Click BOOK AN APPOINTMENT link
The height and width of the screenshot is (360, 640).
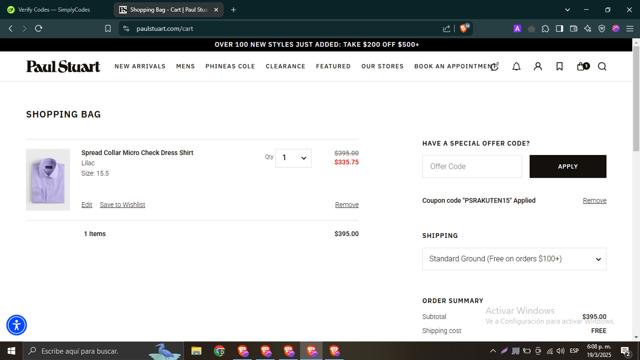click(454, 66)
